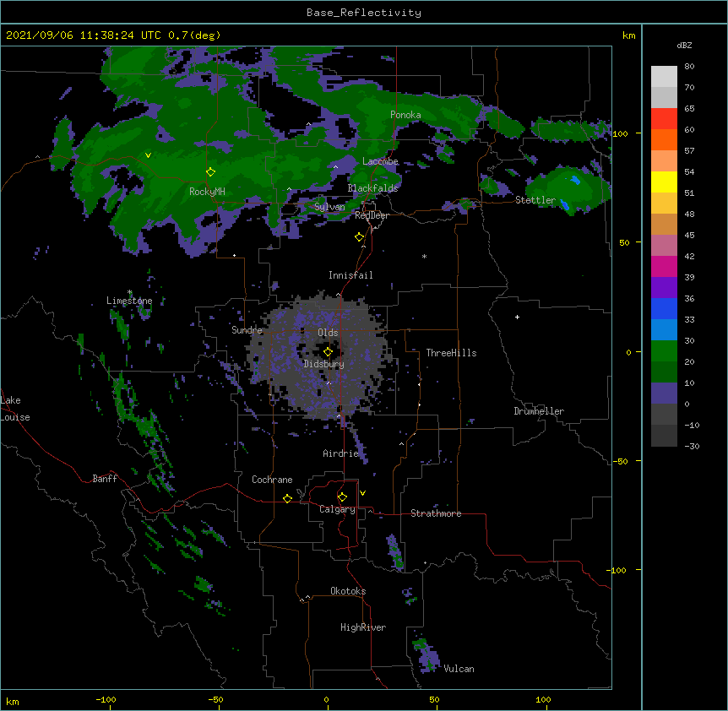Click the Banff label
The image size is (728, 711).
tap(105, 479)
